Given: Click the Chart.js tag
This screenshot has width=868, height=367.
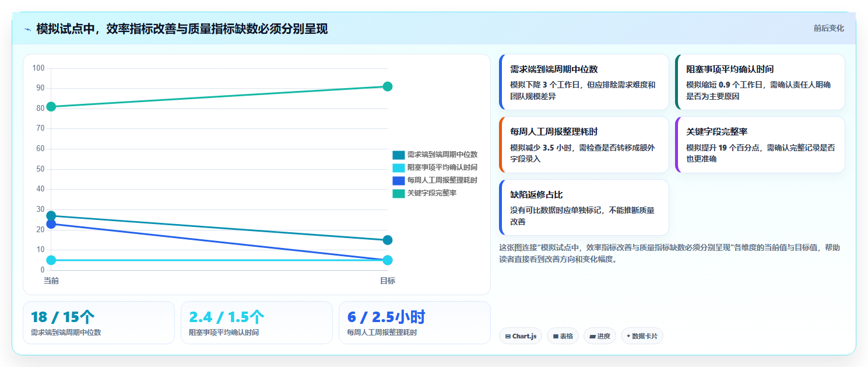Looking at the screenshot, I should click(521, 336).
